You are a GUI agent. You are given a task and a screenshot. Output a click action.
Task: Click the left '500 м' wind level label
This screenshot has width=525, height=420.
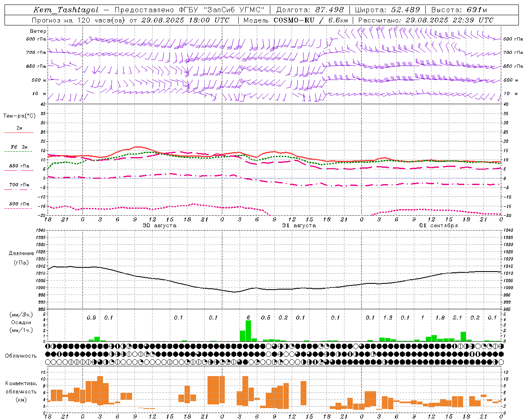point(39,80)
